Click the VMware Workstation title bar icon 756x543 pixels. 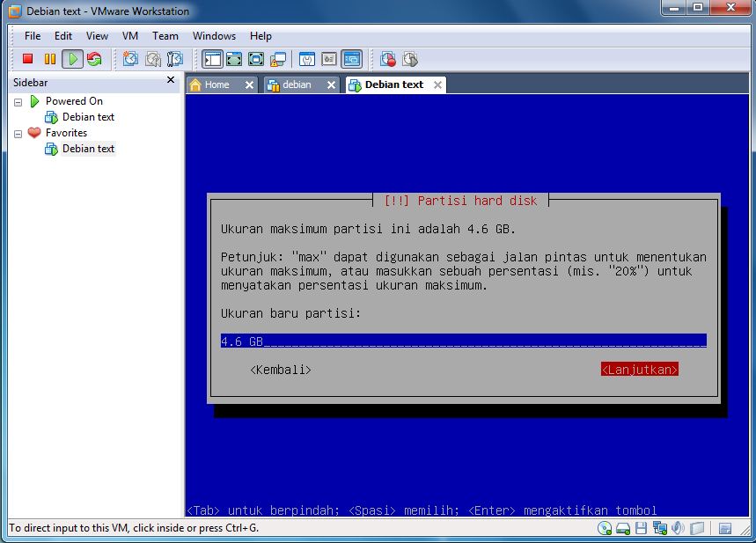pos(16,11)
